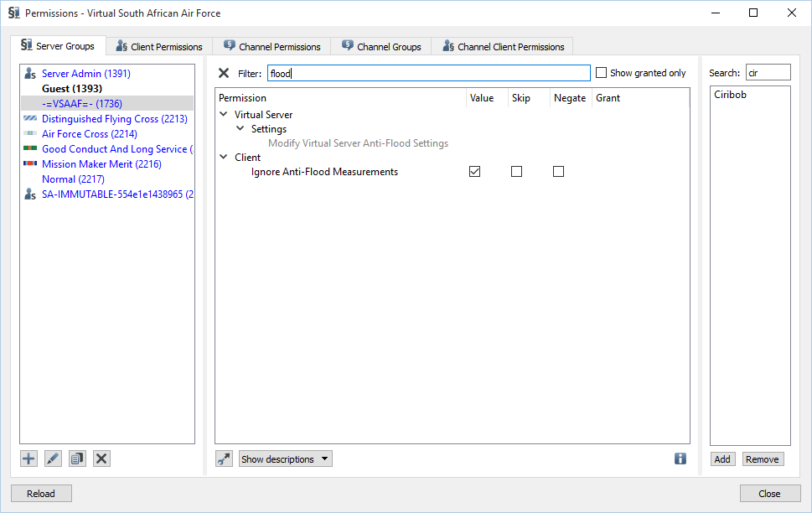812x513 pixels.
Task: Switch to the Channel Permissions tab
Action: (x=271, y=45)
